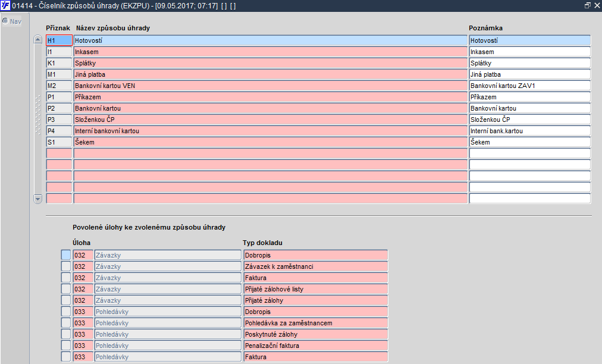Image resolution: width=602 pixels, height=364 pixels.
Task: Select Příznak field M1
Action: 59,74
